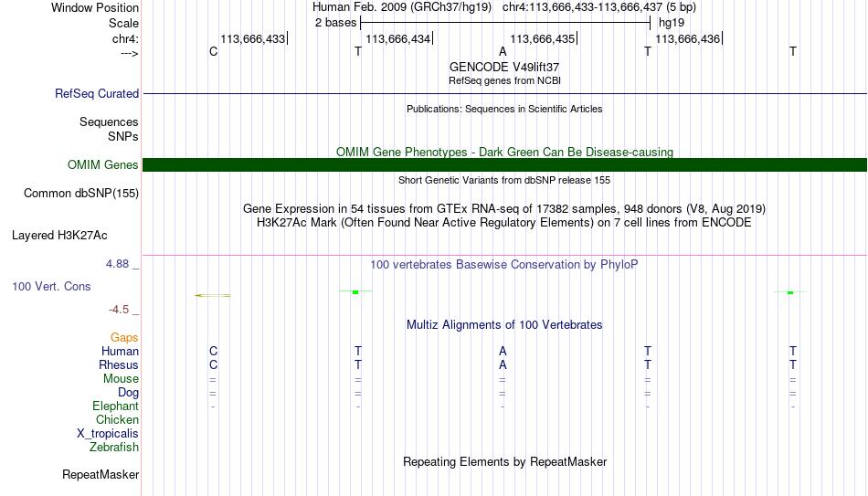
Task: Click the -4.5 PhyloP lower limit value
Action: pos(119,310)
